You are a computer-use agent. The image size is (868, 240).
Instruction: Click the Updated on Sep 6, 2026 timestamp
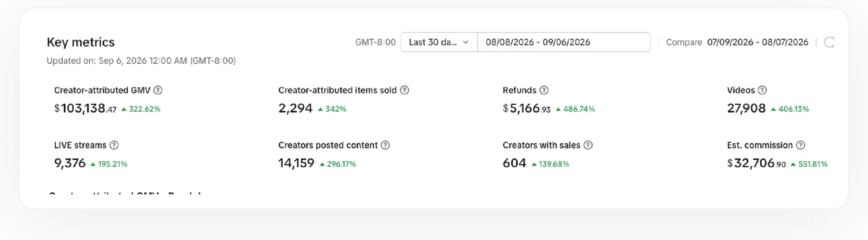pyautogui.click(x=141, y=61)
